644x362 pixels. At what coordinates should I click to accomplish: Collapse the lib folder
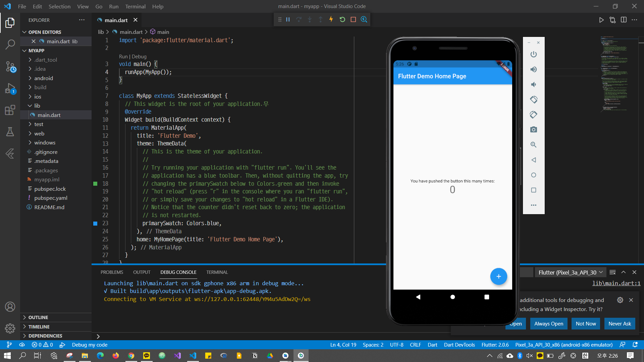click(x=37, y=106)
